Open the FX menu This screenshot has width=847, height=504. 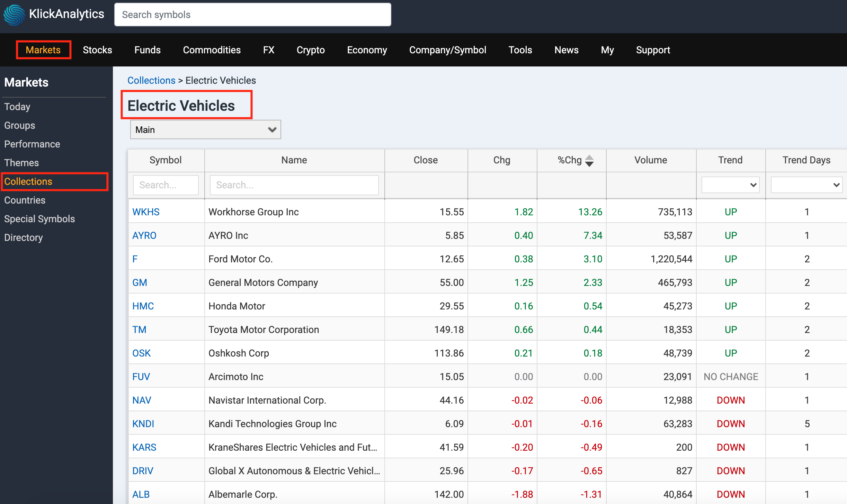(x=269, y=50)
